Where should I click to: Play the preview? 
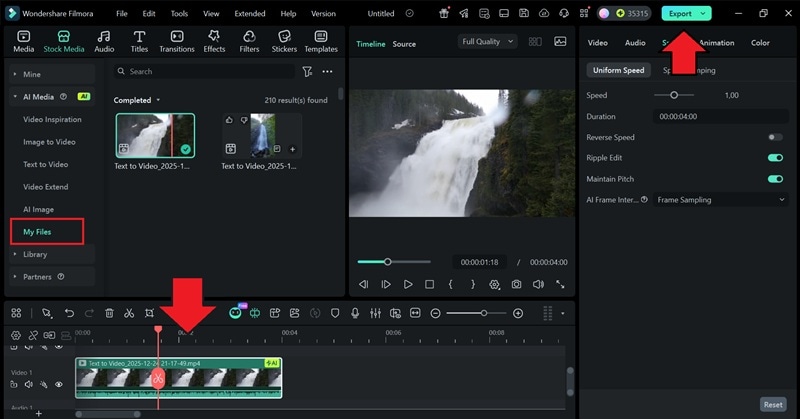coord(408,284)
